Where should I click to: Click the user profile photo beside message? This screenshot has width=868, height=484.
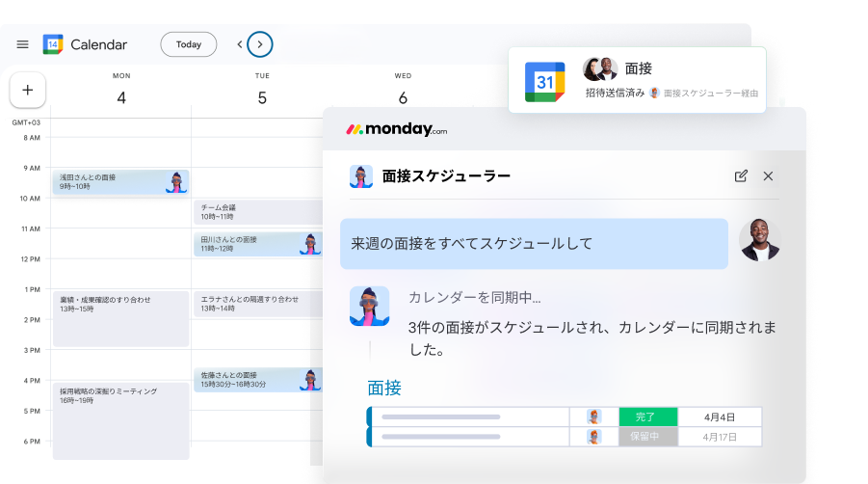[x=759, y=240]
